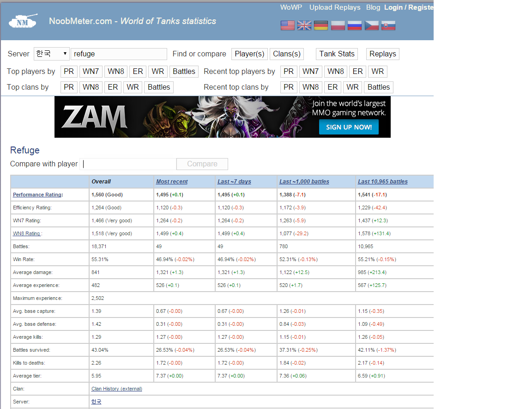Image resolution: width=532 pixels, height=409 pixels.
Task: Click the NoobMeter tank logo
Action: click(23, 21)
